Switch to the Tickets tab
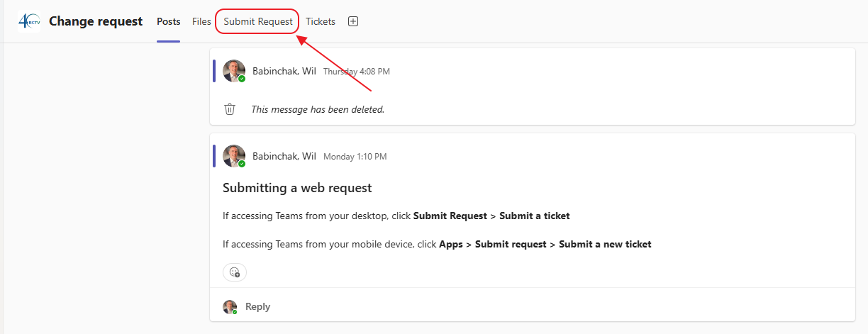868x334 pixels. click(x=321, y=21)
